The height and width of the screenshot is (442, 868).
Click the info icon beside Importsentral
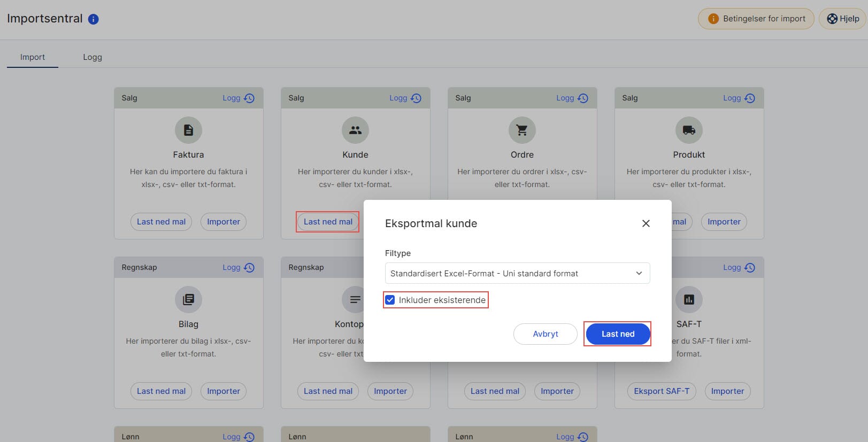(x=93, y=19)
